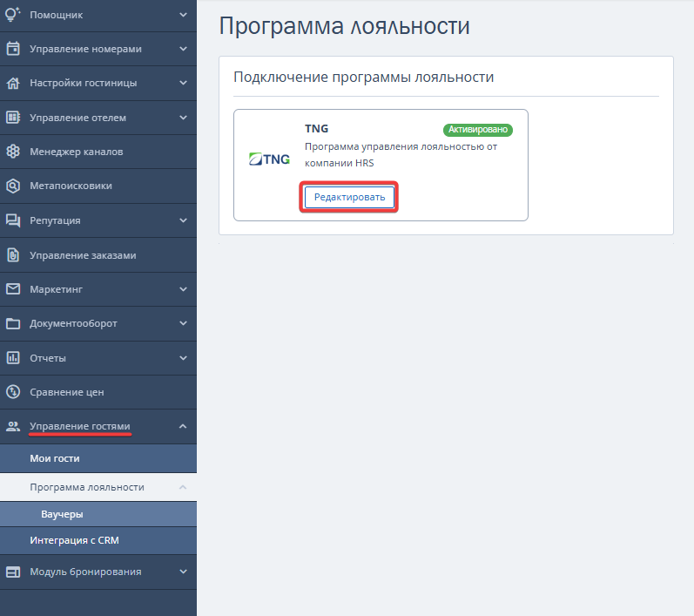This screenshot has height=616, width=694.
Task: Open the Метапоисковики menu item
Action: [98, 186]
